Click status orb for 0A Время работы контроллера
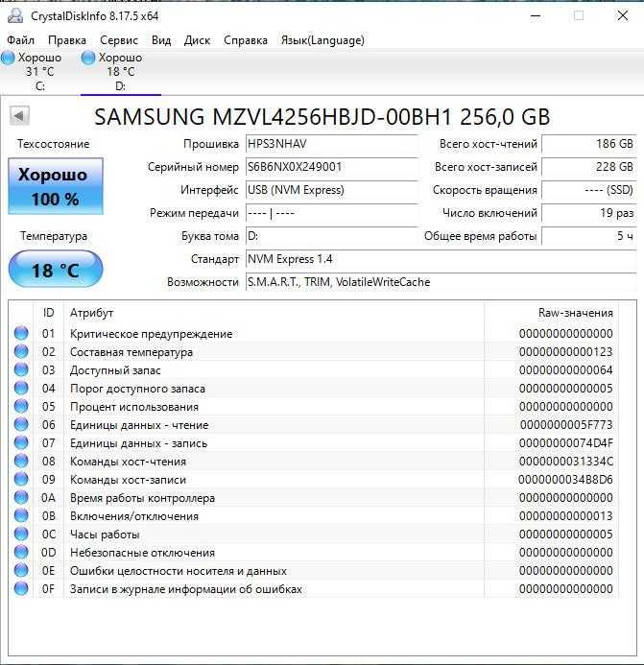644x665 pixels. pos(21,497)
